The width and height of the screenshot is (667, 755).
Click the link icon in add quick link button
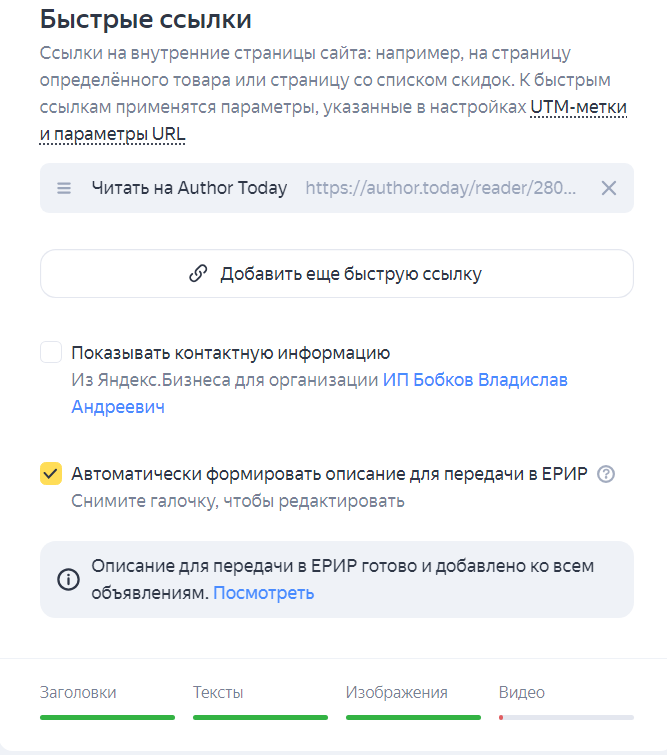click(198, 274)
